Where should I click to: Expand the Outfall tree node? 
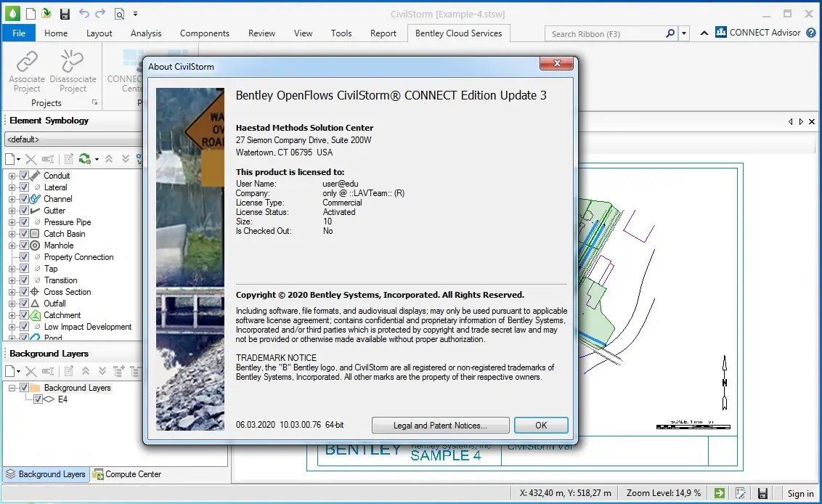click(x=12, y=304)
